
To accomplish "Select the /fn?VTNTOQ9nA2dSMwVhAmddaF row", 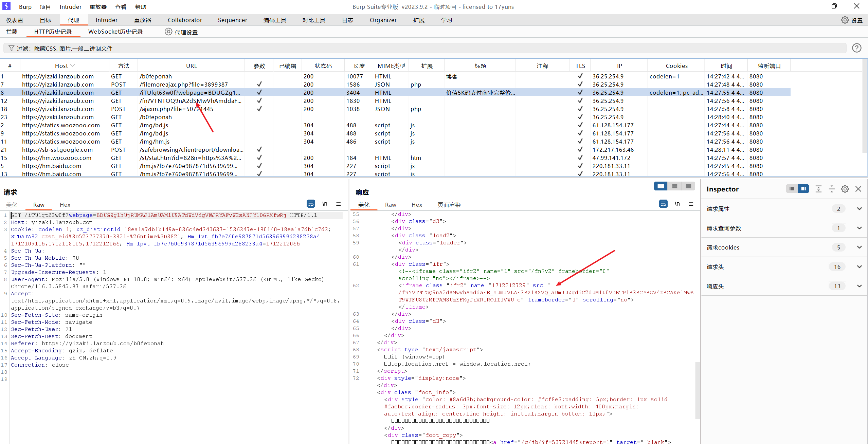I will pyautogui.click(x=395, y=101).
